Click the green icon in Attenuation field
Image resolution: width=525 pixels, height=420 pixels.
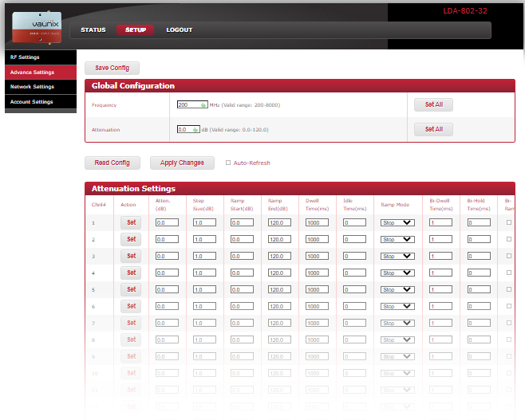tap(195, 129)
